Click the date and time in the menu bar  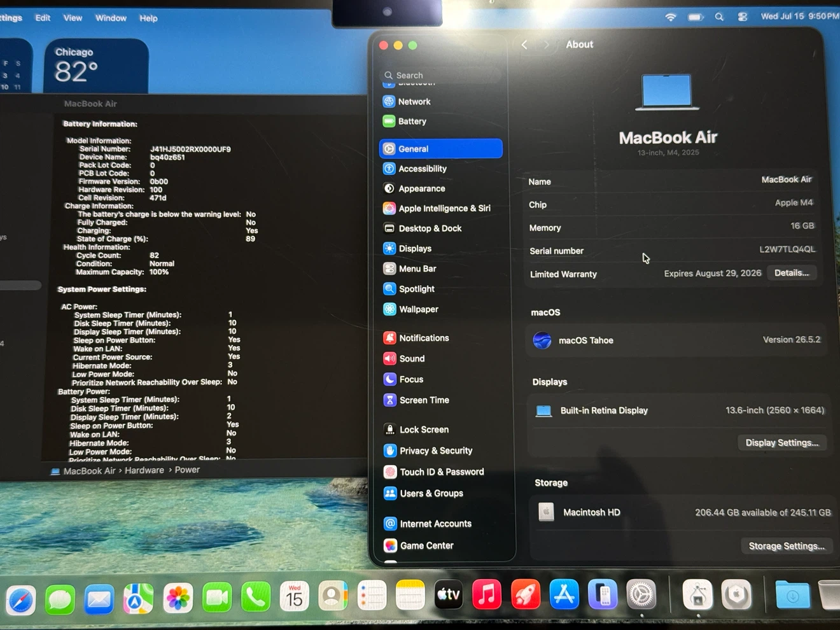799,17
